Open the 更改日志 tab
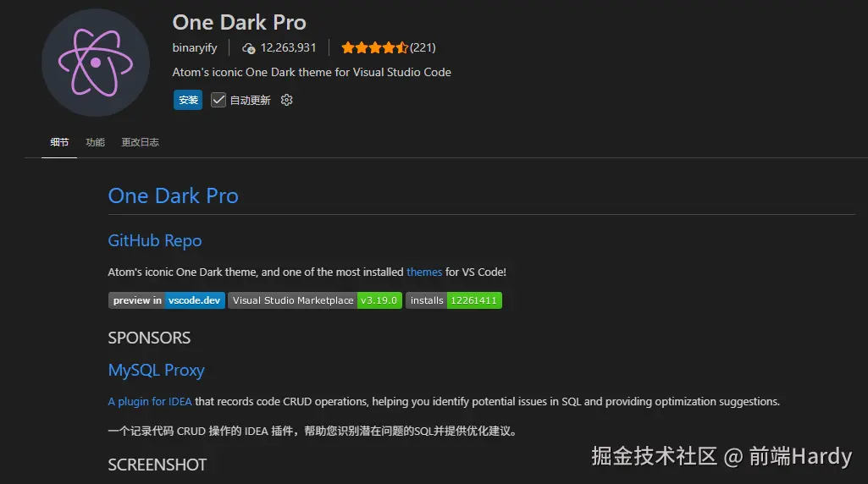 (140, 142)
